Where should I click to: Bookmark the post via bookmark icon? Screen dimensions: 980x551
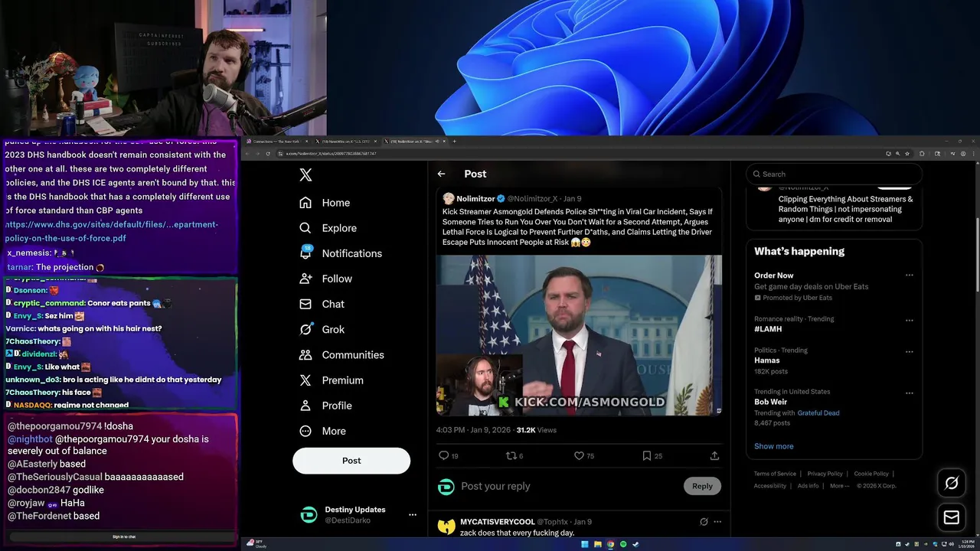click(x=652, y=455)
